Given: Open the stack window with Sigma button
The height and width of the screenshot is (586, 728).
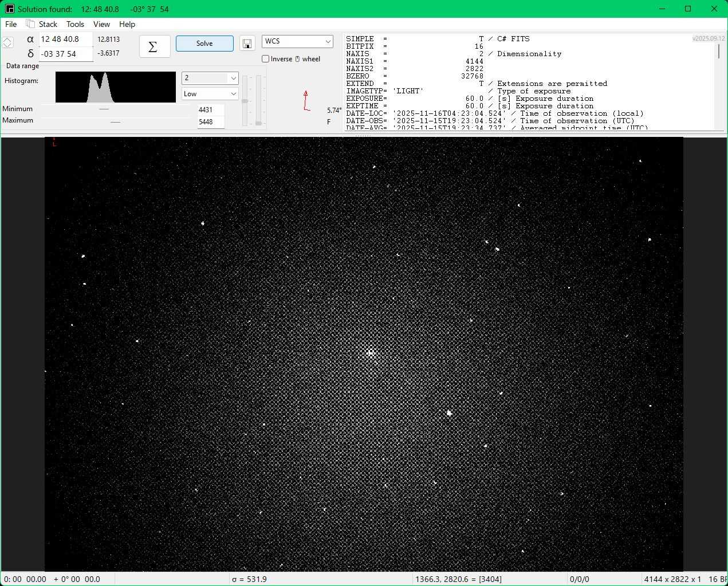Looking at the screenshot, I should click(x=154, y=46).
